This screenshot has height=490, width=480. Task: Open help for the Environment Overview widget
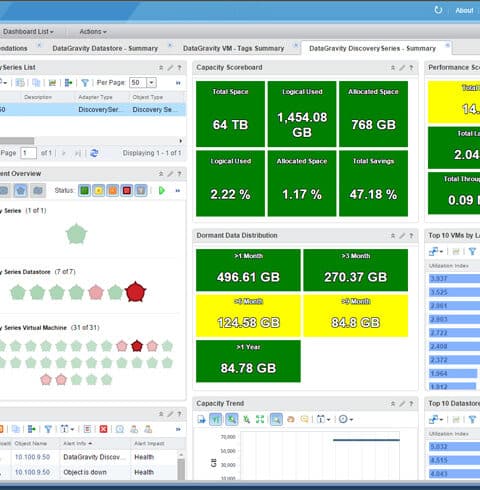(x=179, y=174)
